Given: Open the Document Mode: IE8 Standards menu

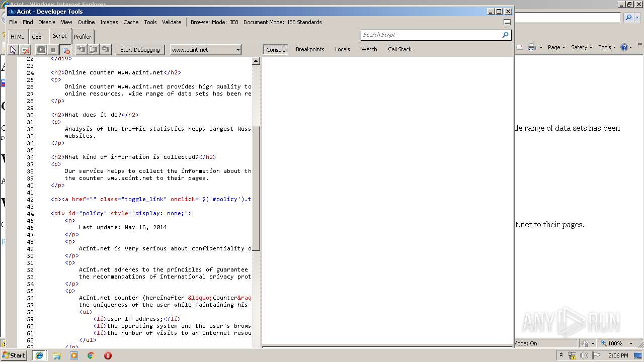Looking at the screenshot, I should (x=282, y=22).
